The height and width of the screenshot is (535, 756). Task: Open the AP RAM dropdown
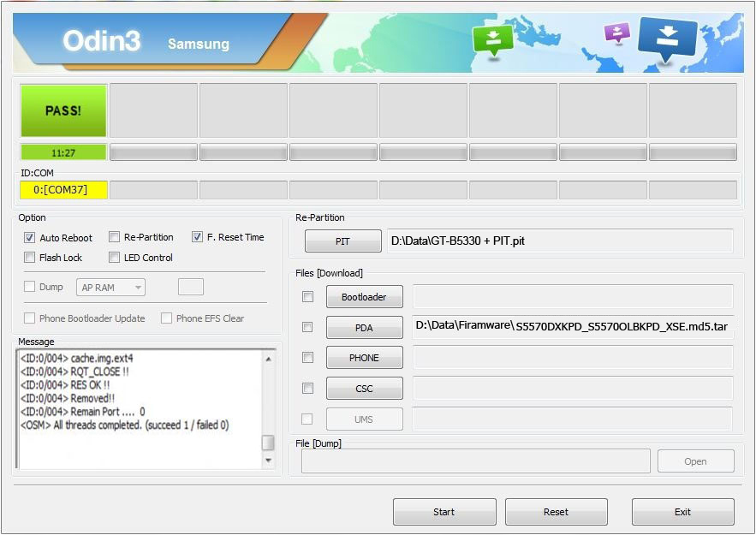pos(111,288)
